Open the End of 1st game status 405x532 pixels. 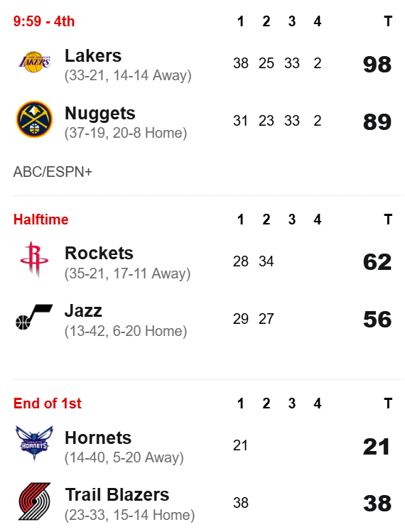click(x=47, y=403)
